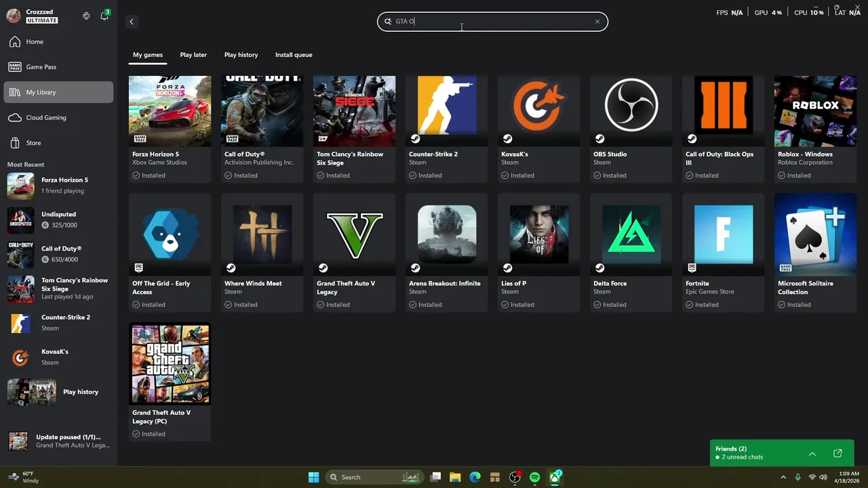Image resolution: width=868 pixels, height=488 pixels.
Task: Go back with the arrow button
Action: click(x=132, y=22)
